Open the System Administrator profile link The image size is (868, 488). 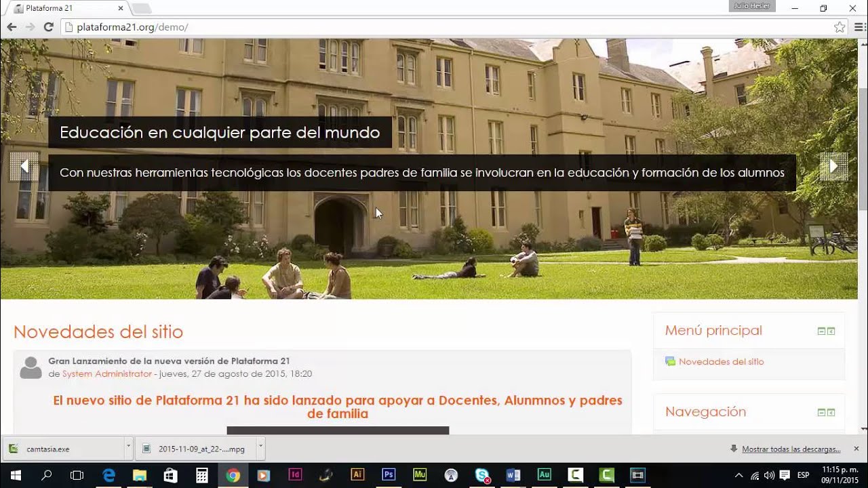[107, 373]
